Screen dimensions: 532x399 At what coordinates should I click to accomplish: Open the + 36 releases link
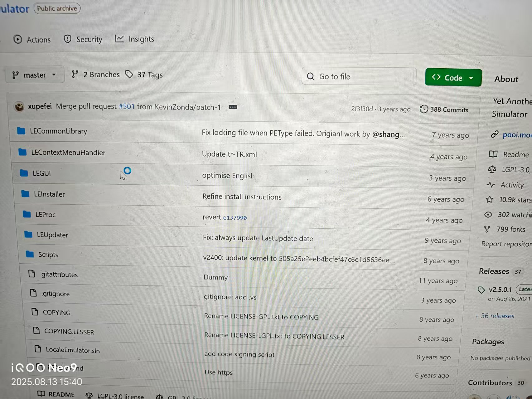[x=495, y=316]
